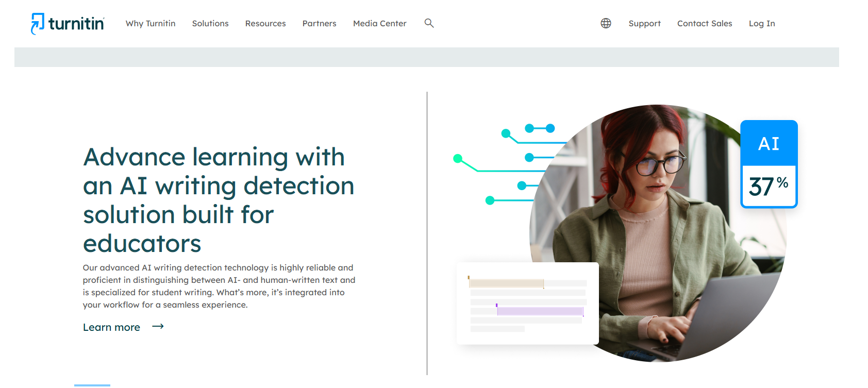Click the document highlight preview card
Viewport: 868px width, 388px height.
528,303
